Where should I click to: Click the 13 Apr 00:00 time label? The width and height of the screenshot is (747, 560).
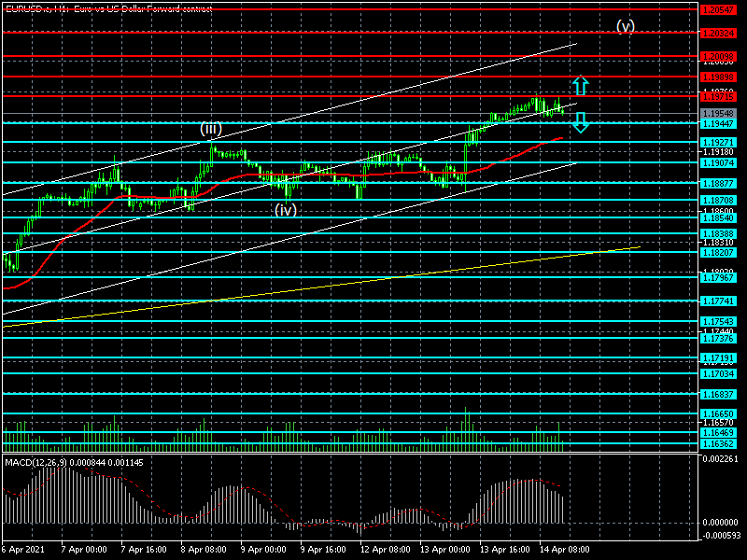pyautogui.click(x=445, y=549)
